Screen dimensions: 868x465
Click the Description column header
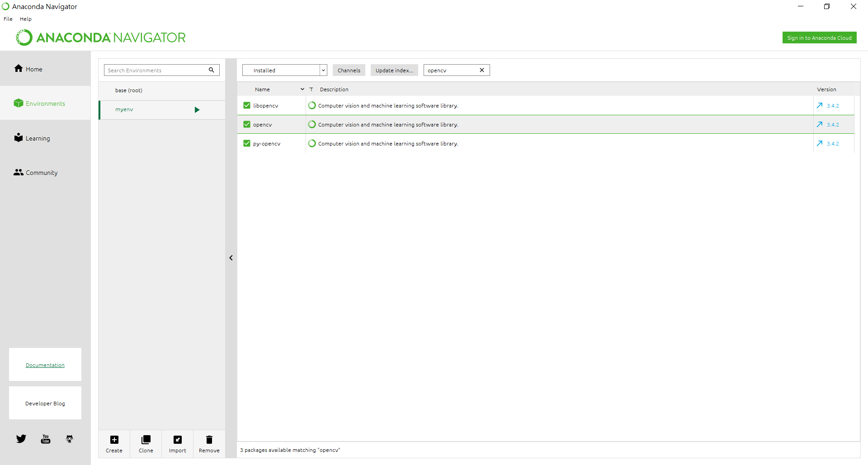334,89
